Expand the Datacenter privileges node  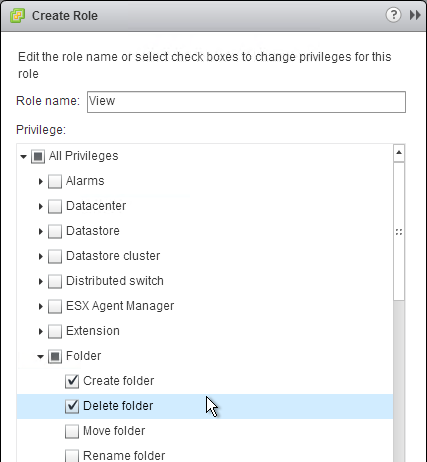pos(41,206)
